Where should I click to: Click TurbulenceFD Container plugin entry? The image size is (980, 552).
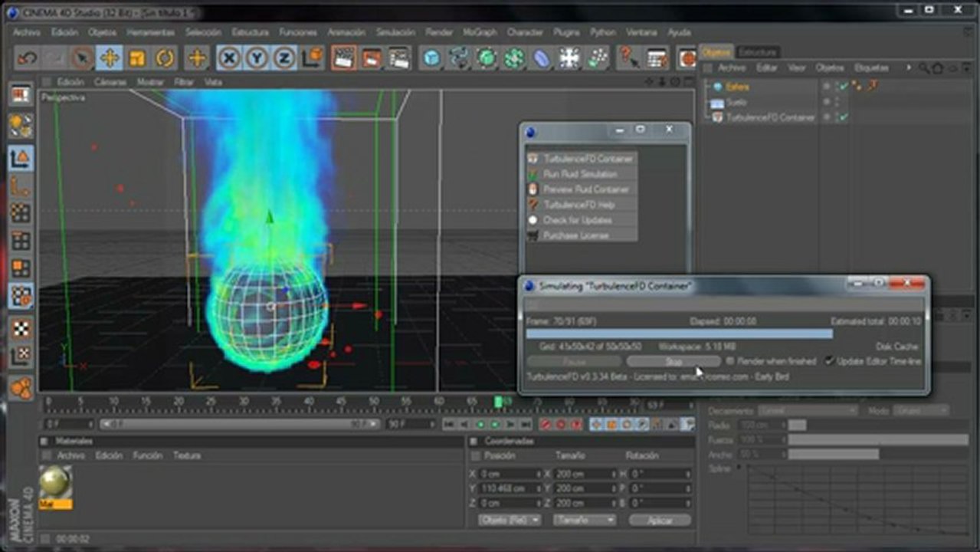pyautogui.click(x=582, y=159)
